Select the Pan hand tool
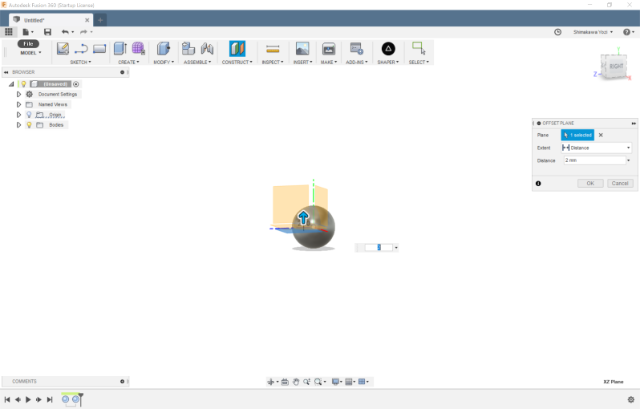640x409 pixels. (296, 382)
